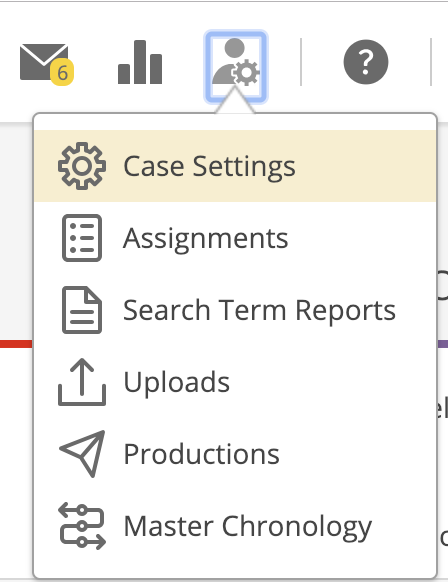
Task: Click the Assignments checklist icon
Action: [x=82, y=238]
